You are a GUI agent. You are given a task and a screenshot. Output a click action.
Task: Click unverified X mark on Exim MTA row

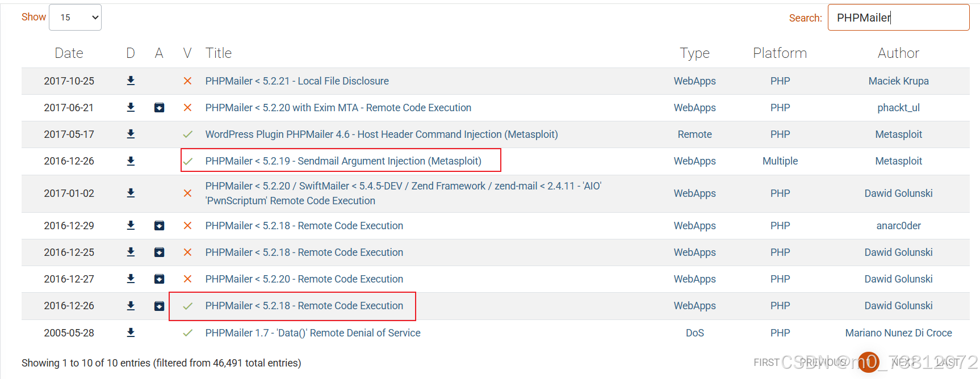tap(187, 108)
